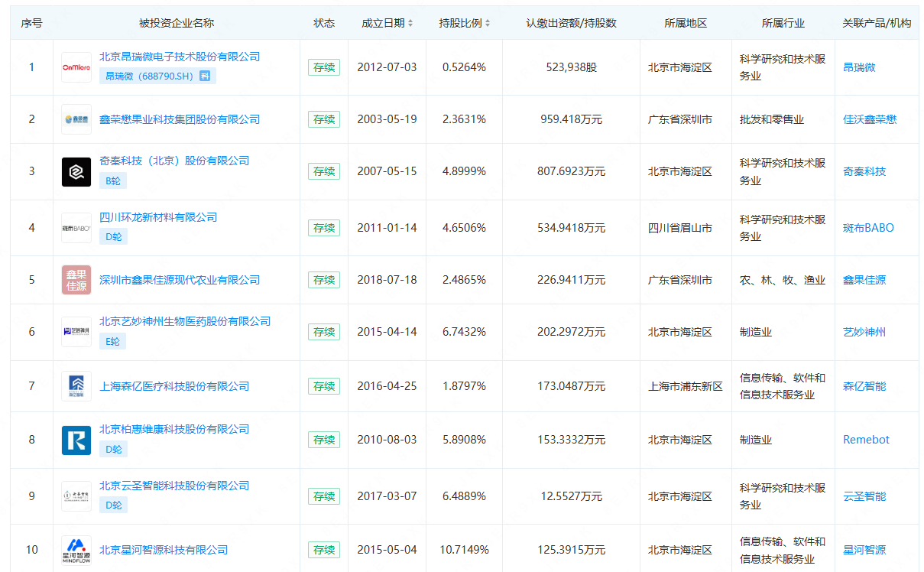This screenshot has height=572, width=924.
Task: Open 四川环龙新材料有限公司 link
Action: point(158,217)
